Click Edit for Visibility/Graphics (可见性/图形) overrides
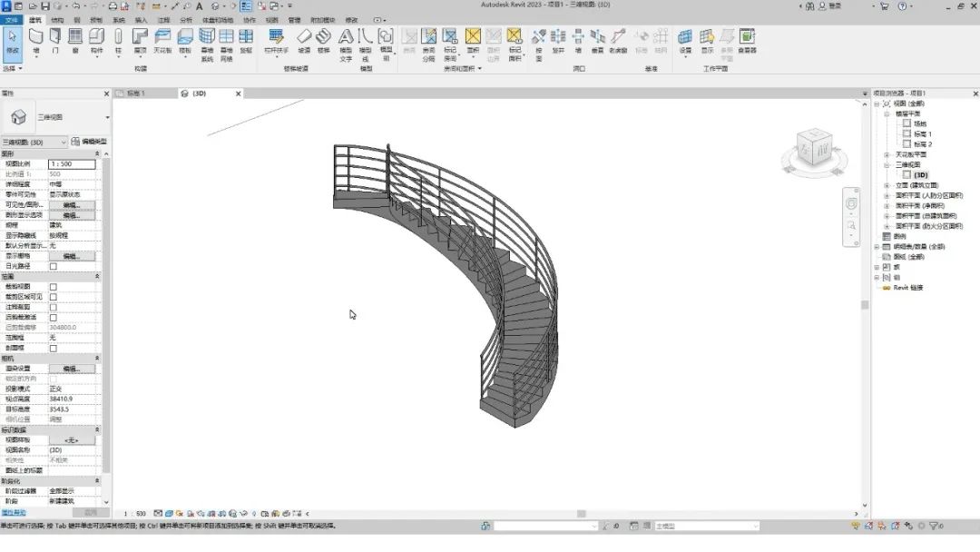980x552 pixels. [72, 205]
